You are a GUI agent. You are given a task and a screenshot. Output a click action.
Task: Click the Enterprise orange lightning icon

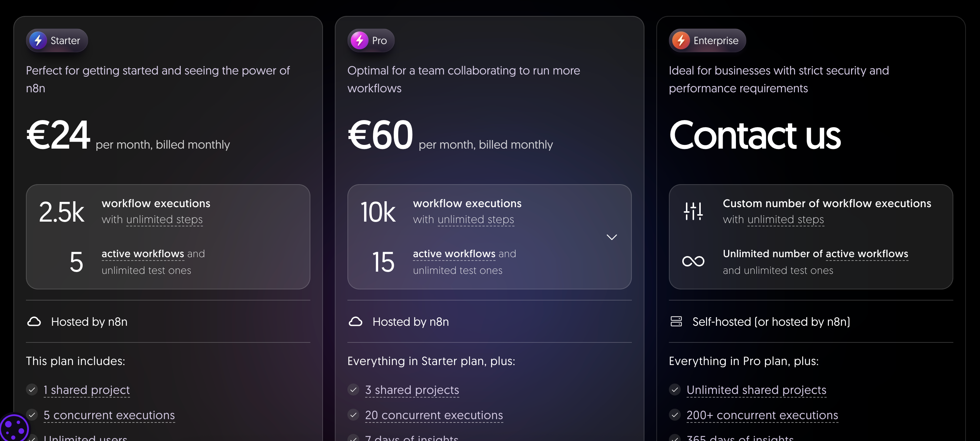pos(681,40)
